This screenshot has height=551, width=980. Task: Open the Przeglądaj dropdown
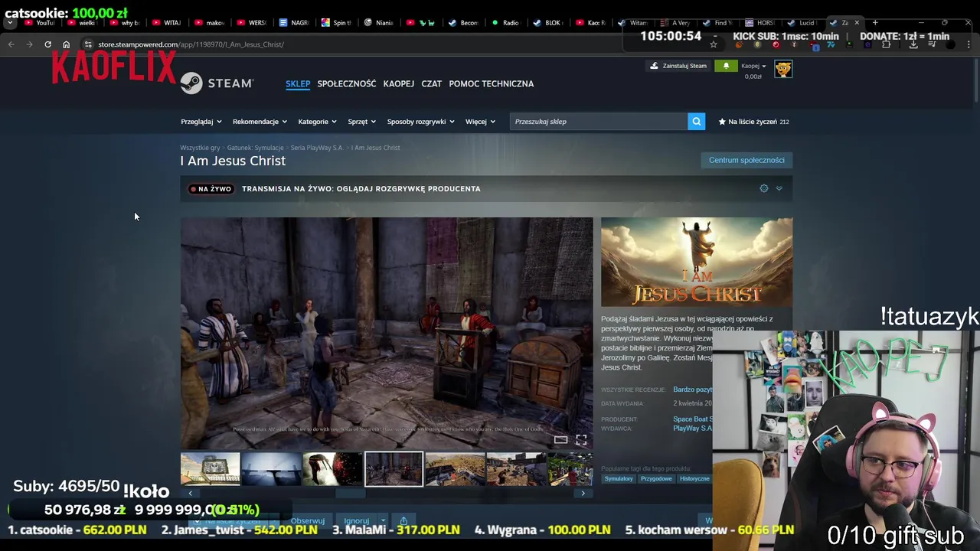coord(201,122)
